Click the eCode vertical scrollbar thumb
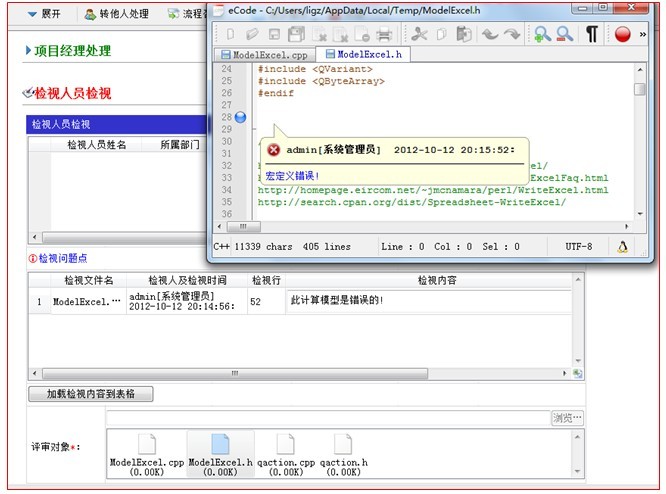The image size is (666, 494). point(640,89)
